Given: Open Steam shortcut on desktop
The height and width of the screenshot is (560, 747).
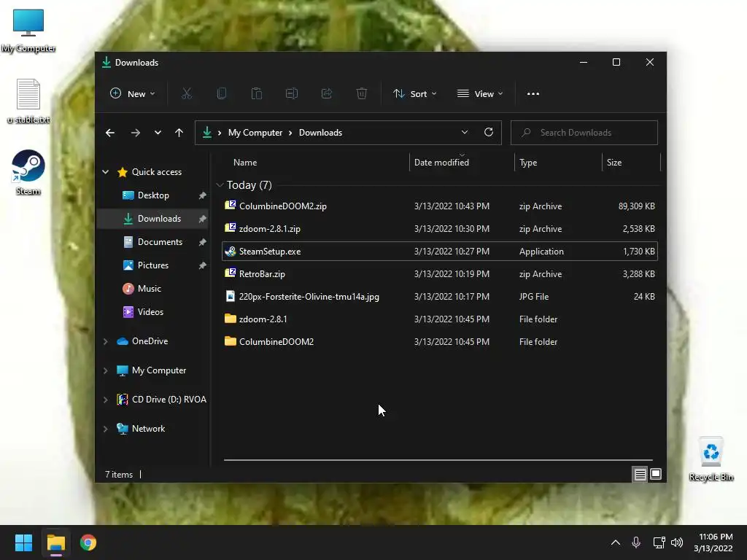Looking at the screenshot, I should tap(28, 172).
